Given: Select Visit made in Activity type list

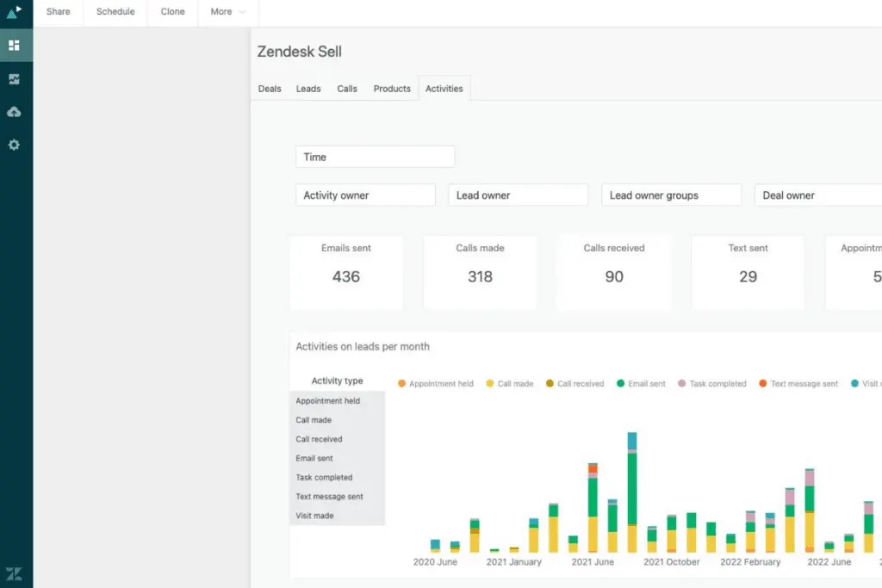Looking at the screenshot, I should click(338, 516).
